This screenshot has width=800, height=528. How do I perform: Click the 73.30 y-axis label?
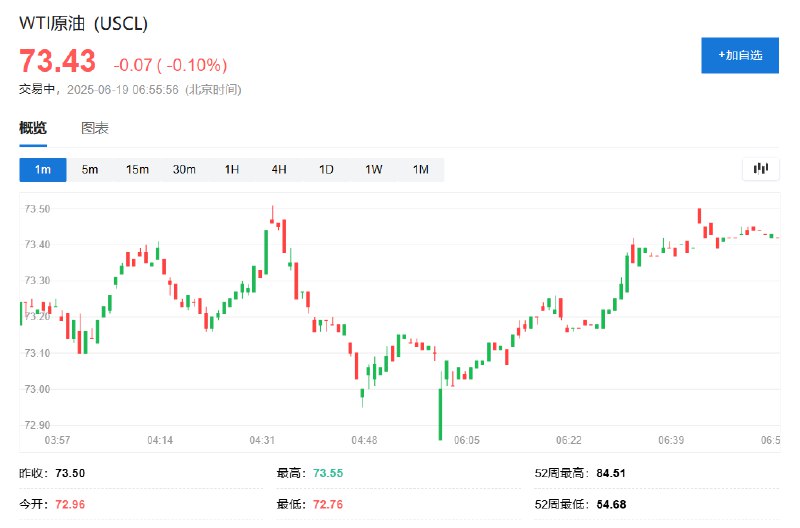click(x=37, y=280)
